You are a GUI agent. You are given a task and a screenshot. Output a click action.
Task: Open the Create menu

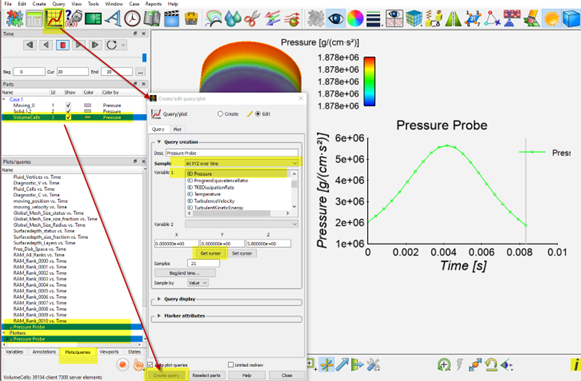click(x=39, y=4)
